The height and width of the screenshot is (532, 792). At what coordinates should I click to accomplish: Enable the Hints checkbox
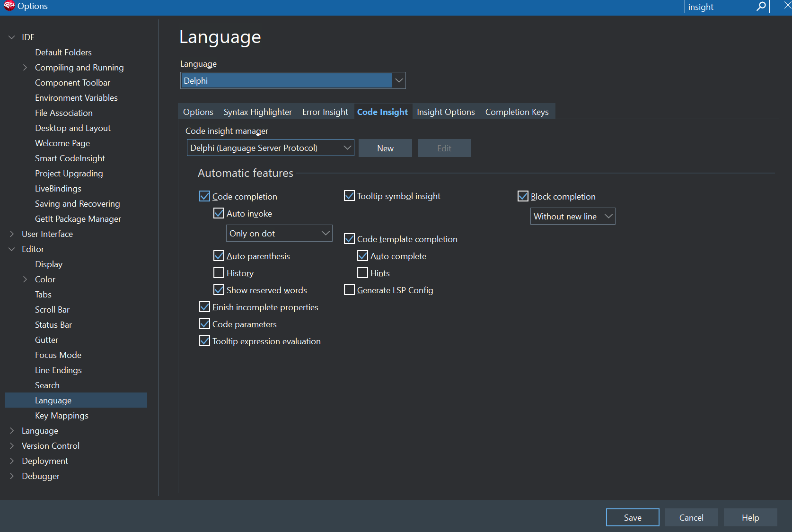[x=362, y=273]
